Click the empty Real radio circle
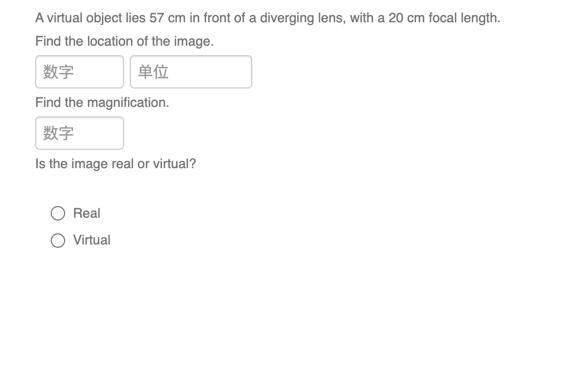 click(x=58, y=213)
